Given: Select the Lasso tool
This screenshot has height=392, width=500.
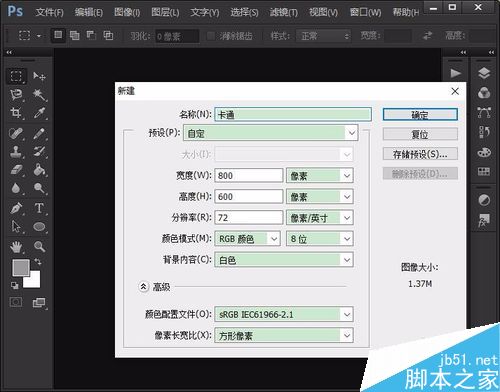Looking at the screenshot, I should [x=16, y=95].
